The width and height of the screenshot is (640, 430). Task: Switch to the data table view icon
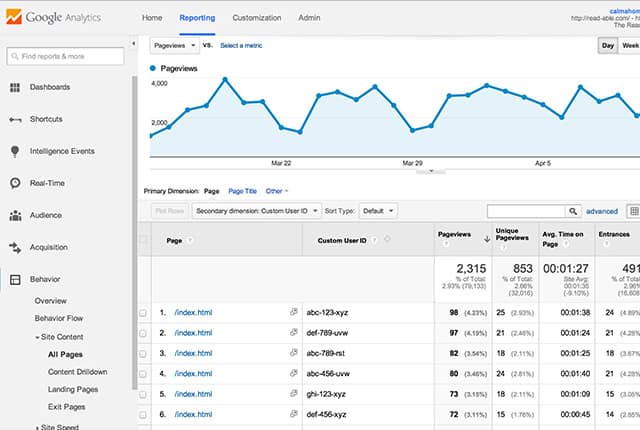(x=634, y=211)
